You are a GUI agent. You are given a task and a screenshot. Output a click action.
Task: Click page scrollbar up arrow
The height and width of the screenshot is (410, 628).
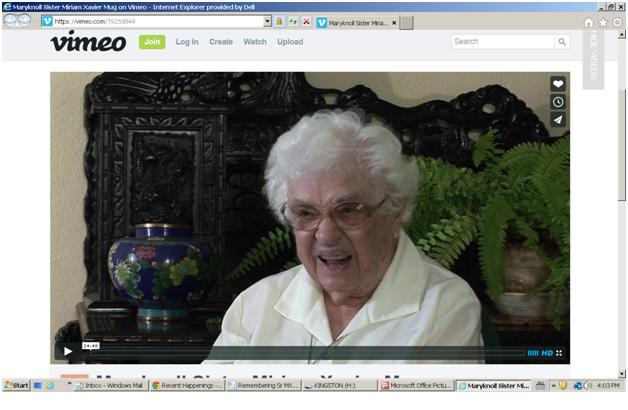pyautogui.click(x=622, y=35)
